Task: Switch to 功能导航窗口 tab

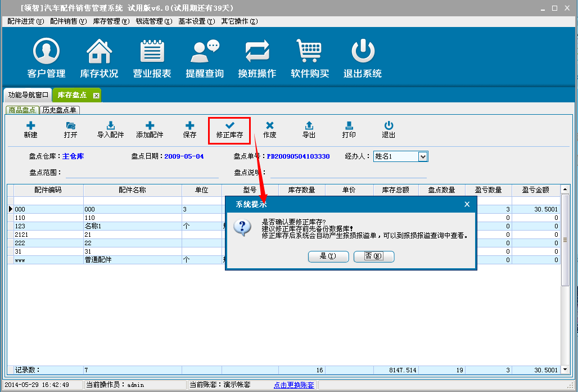Action: coord(28,96)
